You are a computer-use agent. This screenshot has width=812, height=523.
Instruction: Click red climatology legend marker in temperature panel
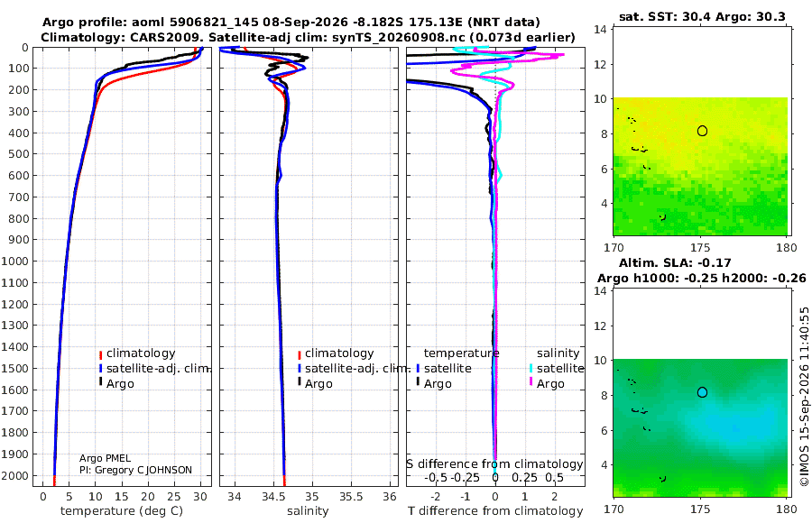(x=100, y=354)
